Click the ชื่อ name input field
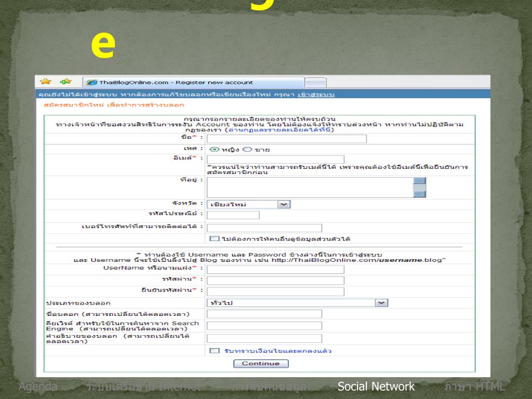Image resolution: width=532 pixels, height=399 pixels. (287, 138)
